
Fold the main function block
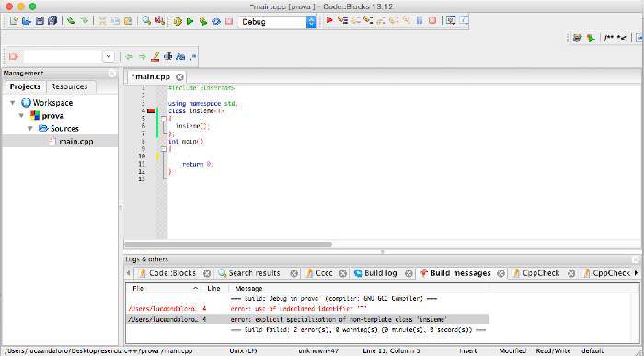pyautogui.click(x=164, y=149)
